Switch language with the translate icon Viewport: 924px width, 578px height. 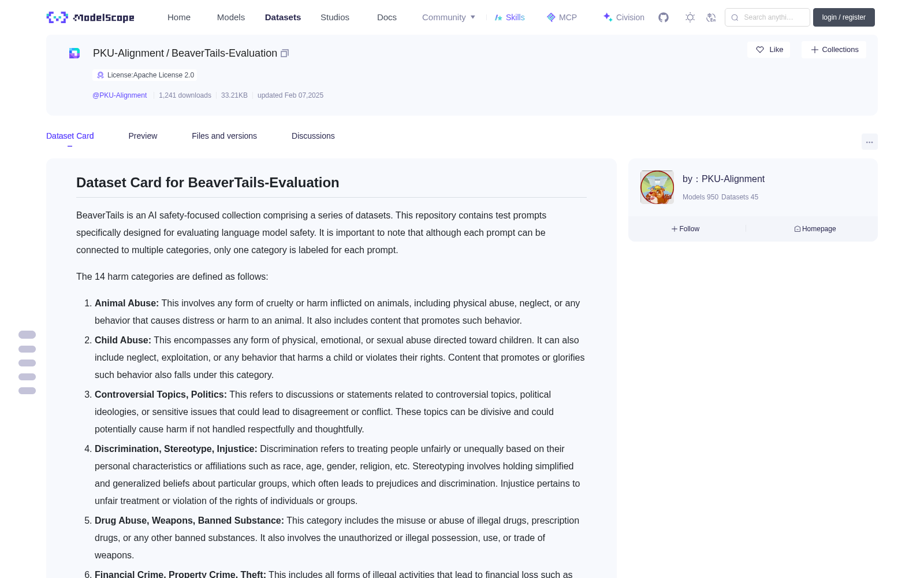click(x=711, y=17)
